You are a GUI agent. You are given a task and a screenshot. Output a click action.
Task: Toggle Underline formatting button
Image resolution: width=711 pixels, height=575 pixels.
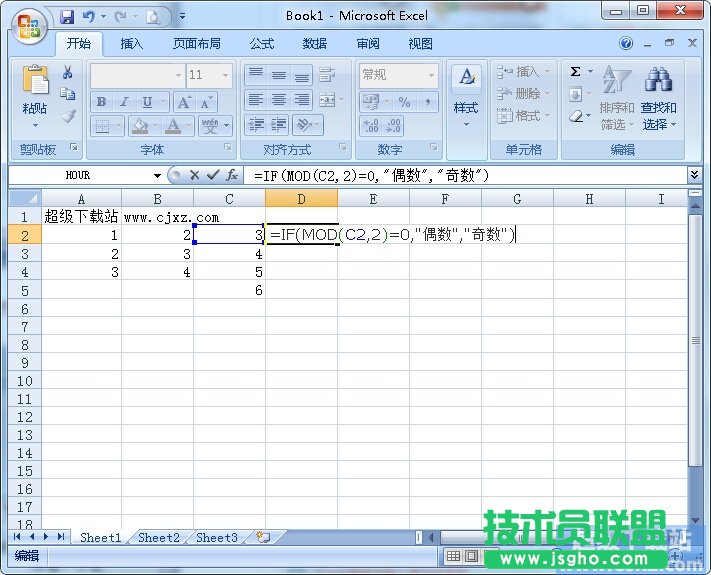[148, 102]
